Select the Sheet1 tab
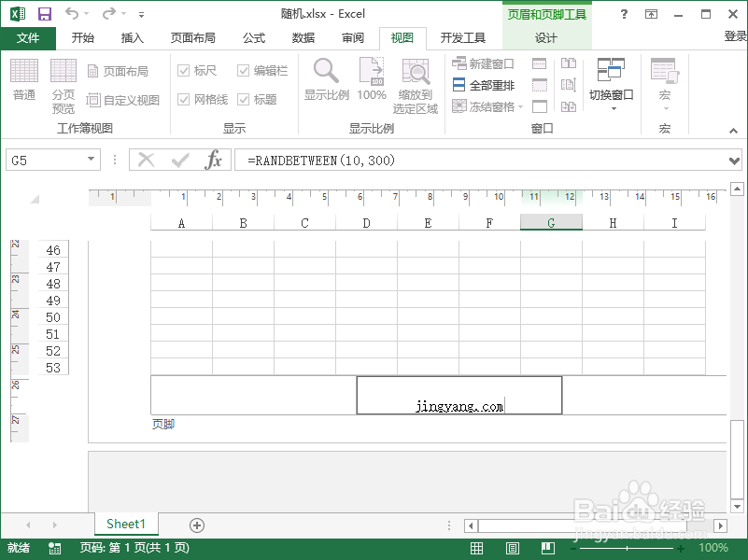Viewport: 748px width, 560px height. coord(125,525)
